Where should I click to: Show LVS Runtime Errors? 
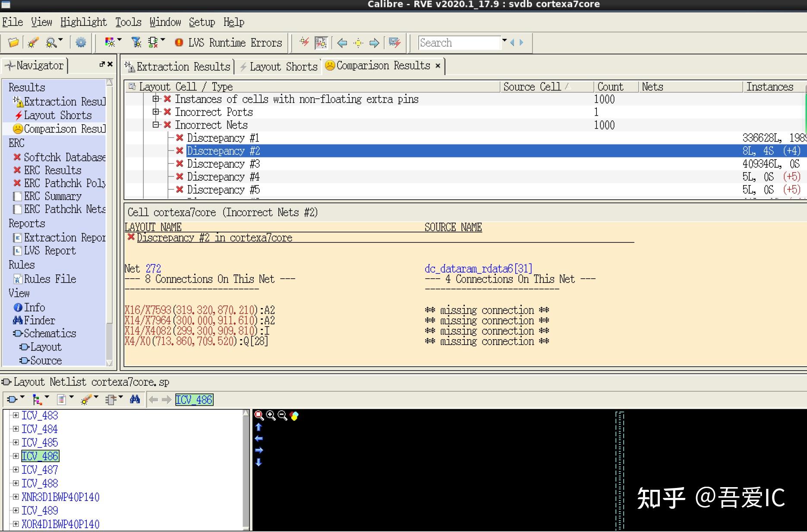point(228,42)
